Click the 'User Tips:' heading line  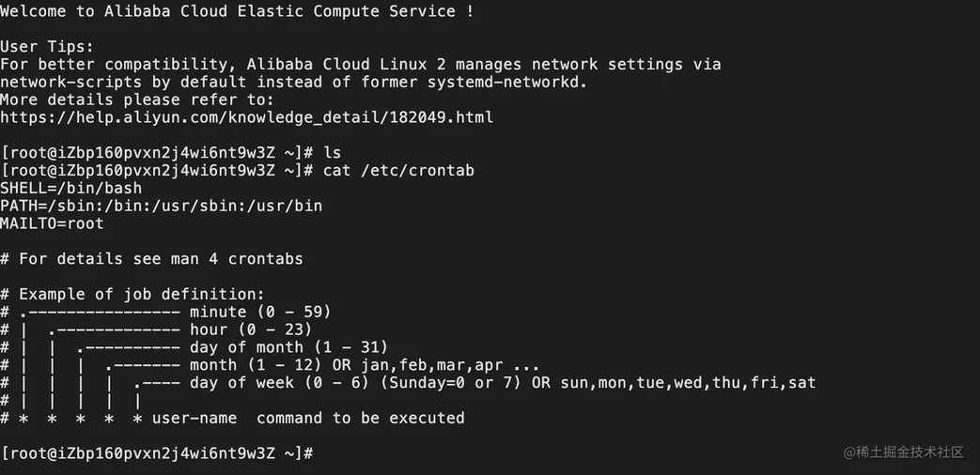coord(47,47)
